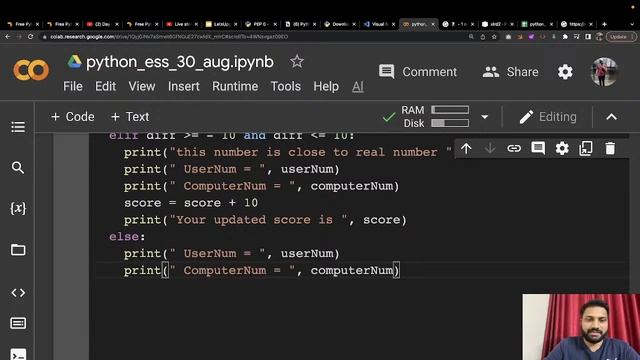The width and height of the screenshot is (640, 360).
Task: Open the Colab home logo
Action: [x=31, y=70]
